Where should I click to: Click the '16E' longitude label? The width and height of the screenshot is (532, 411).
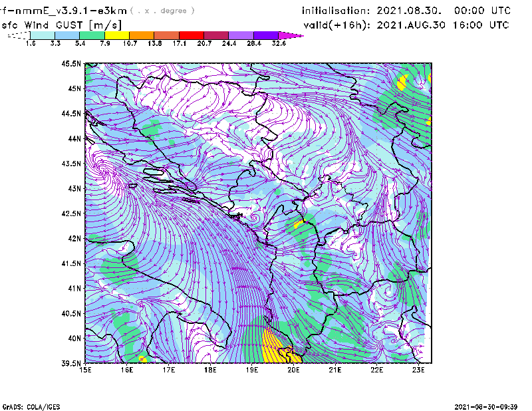[x=127, y=370]
